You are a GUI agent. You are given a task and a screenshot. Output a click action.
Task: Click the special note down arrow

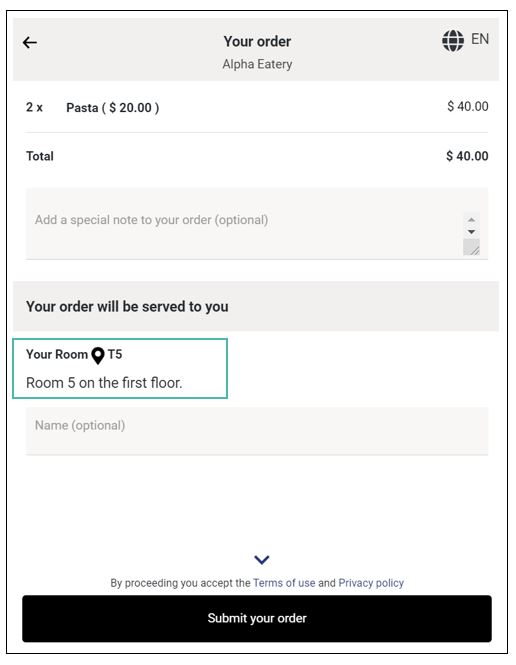(471, 232)
